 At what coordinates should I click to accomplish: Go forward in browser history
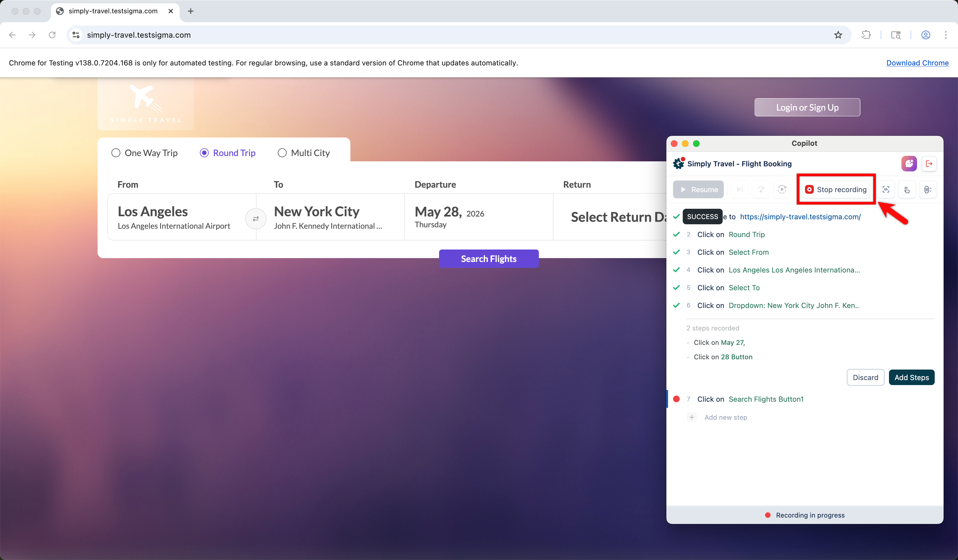32,35
